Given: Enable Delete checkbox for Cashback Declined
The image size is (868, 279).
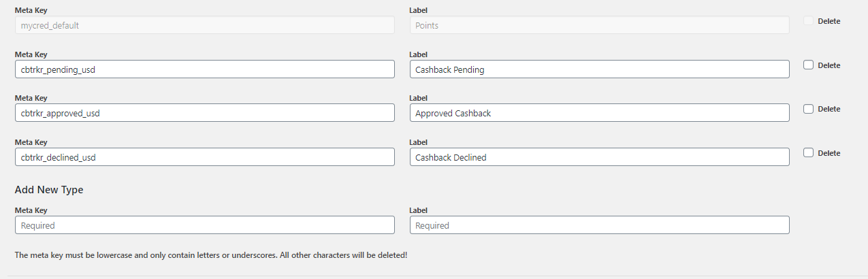Looking at the screenshot, I should (x=808, y=153).
